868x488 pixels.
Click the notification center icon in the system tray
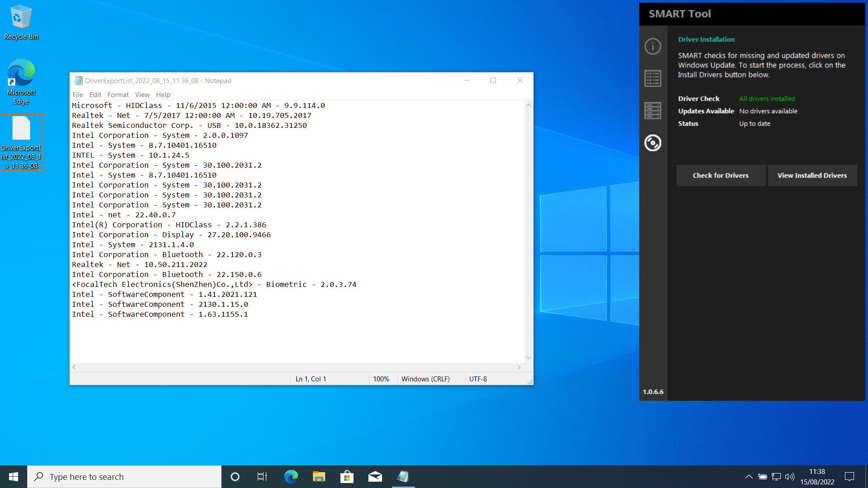(x=849, y=476)
